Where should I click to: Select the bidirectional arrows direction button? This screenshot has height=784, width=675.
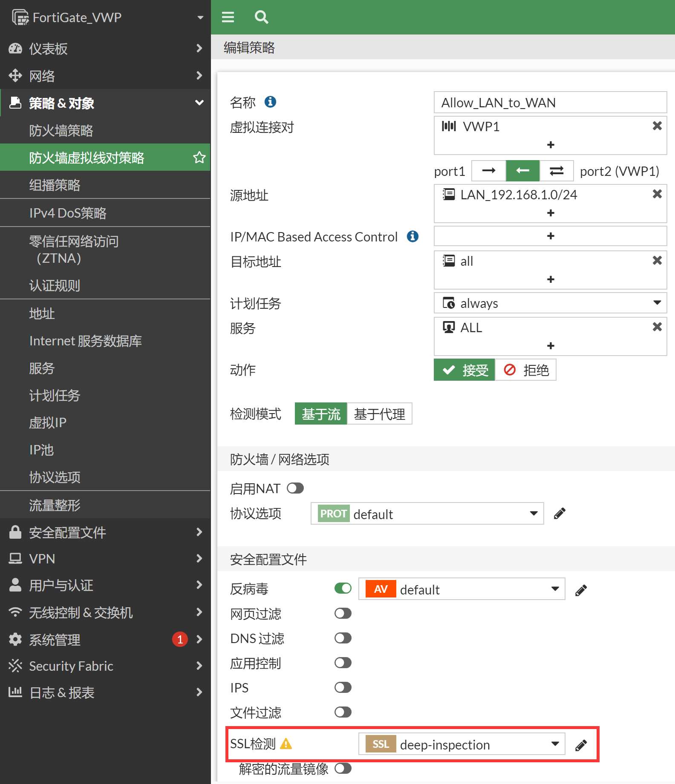556,171
